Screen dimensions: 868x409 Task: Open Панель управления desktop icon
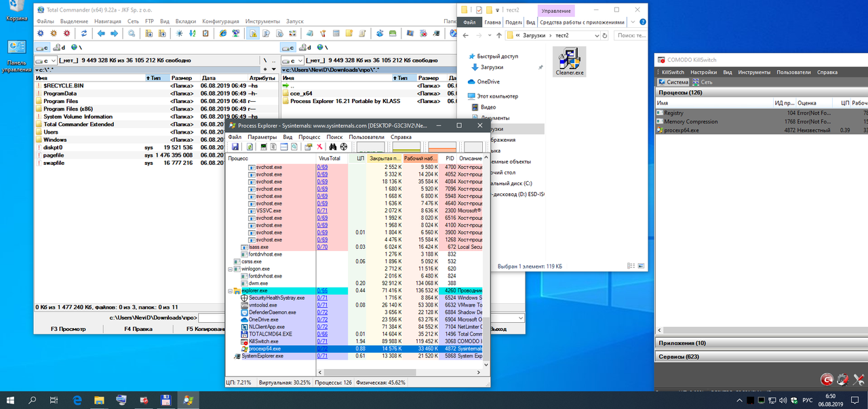point(16,56)
